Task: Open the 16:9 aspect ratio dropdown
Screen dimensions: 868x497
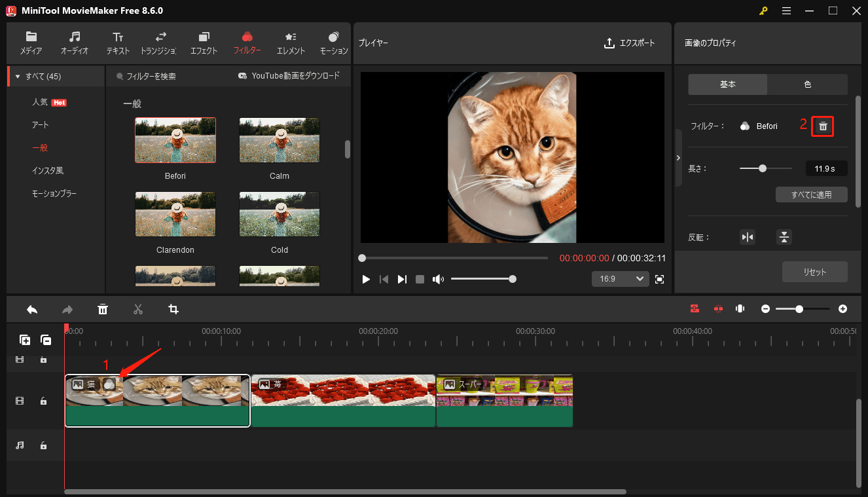Action: pyautogui.click(x=620, y=278)
